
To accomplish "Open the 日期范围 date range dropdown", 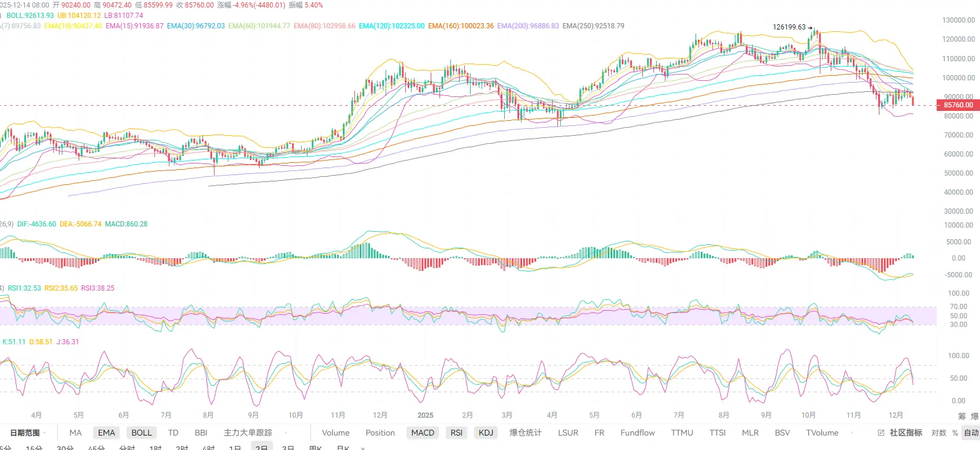I will (x=28, y=433).
